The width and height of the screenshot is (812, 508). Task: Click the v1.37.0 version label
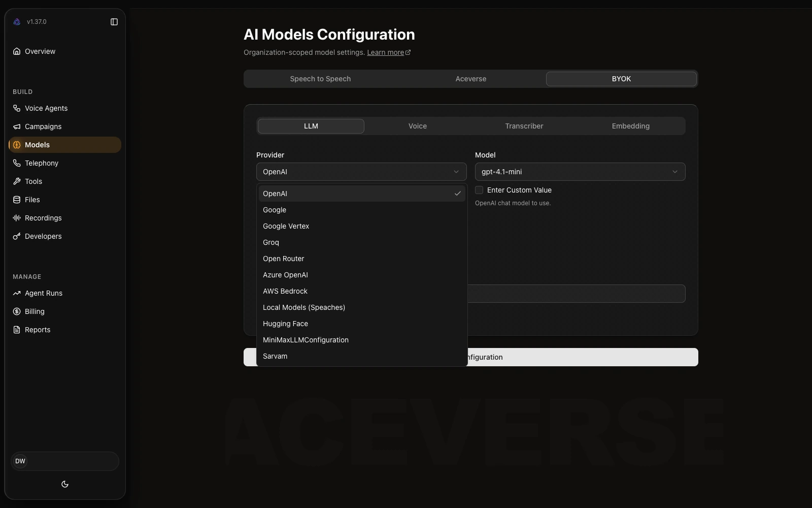(x=37, y=22)
